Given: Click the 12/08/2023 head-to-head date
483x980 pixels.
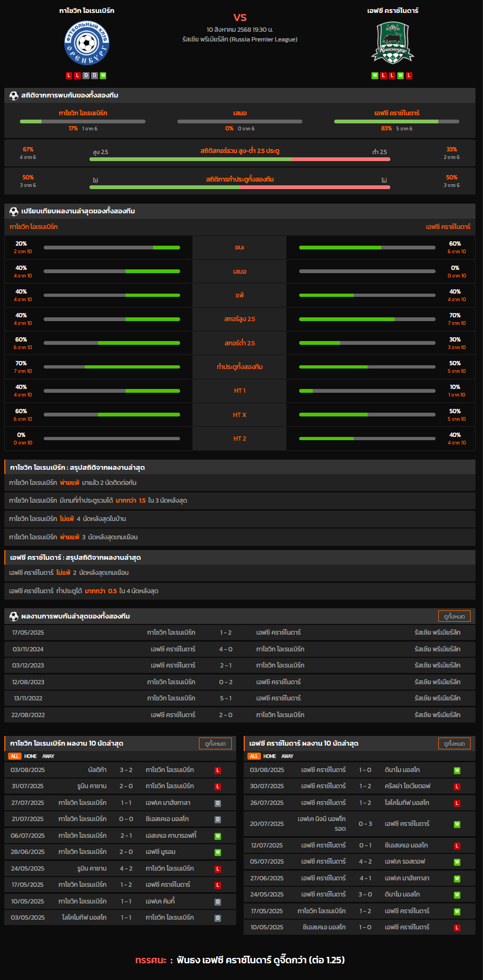Looking at the screenshot, I should coord(28,682).
